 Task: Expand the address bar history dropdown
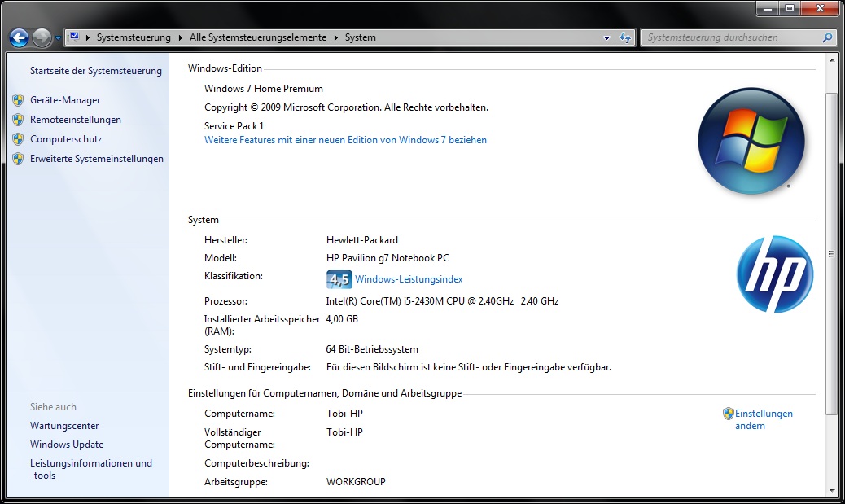pos(607,37)
